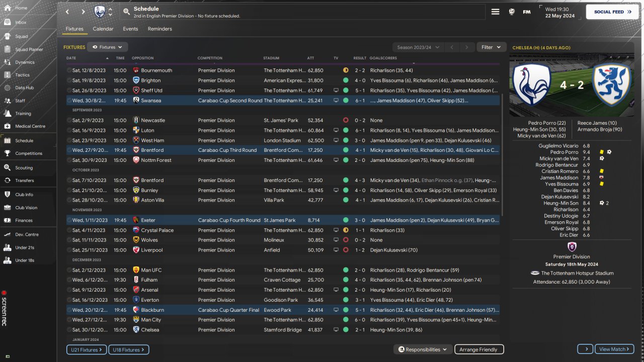Switch to the Calendar tab
Screen dimensions: 644x362
(x=103, y=29)
